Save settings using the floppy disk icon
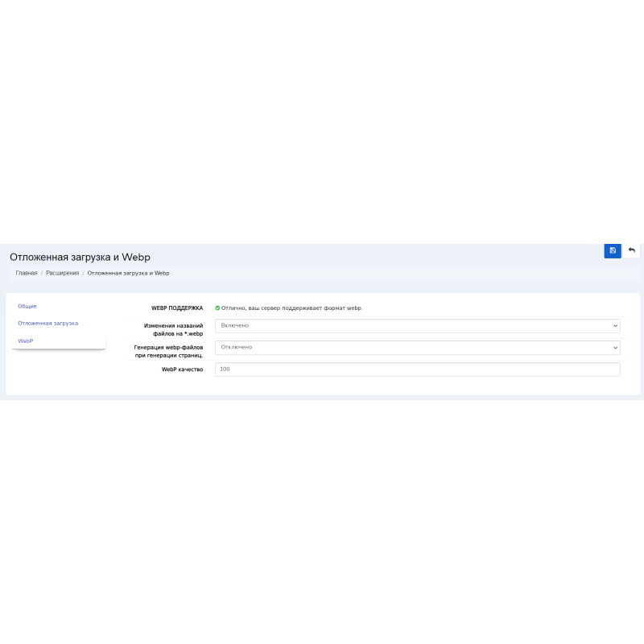The height and width of the screenshot is (644, 644). [x=613, y=250]
